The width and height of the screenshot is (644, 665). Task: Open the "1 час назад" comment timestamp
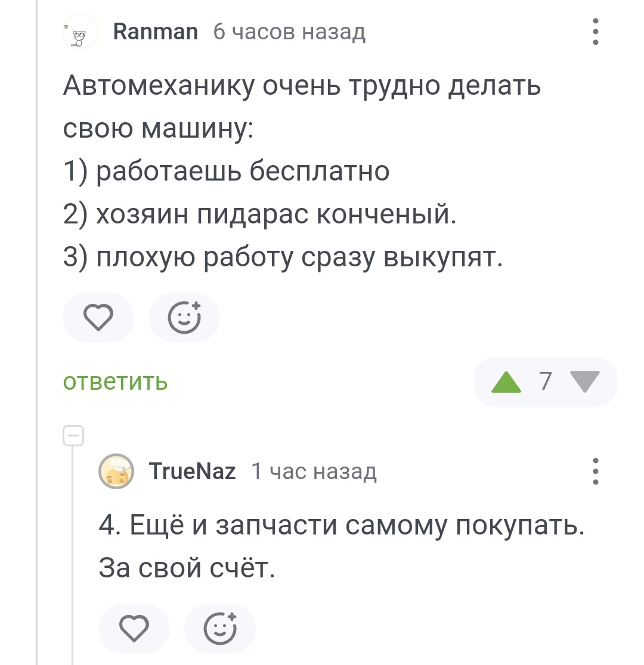click(x=314, y=472)
